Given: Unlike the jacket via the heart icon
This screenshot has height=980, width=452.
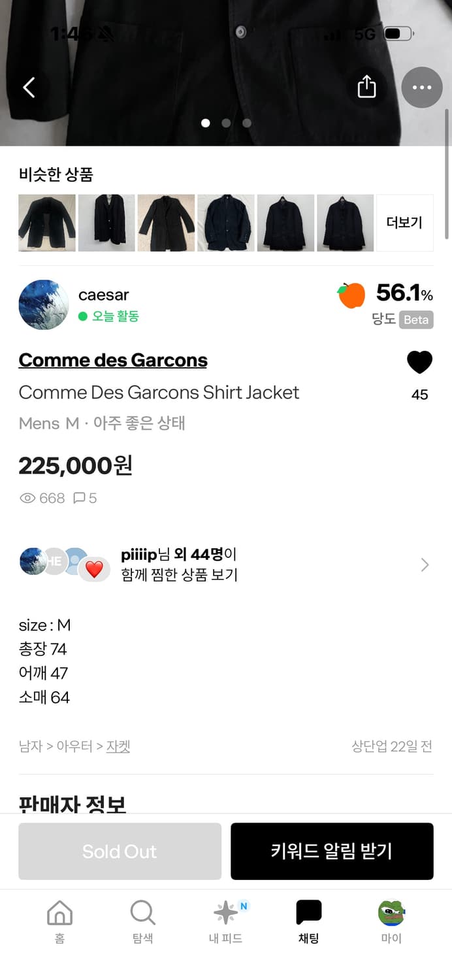Looking at the screenshot, I should tap(419, 362).
